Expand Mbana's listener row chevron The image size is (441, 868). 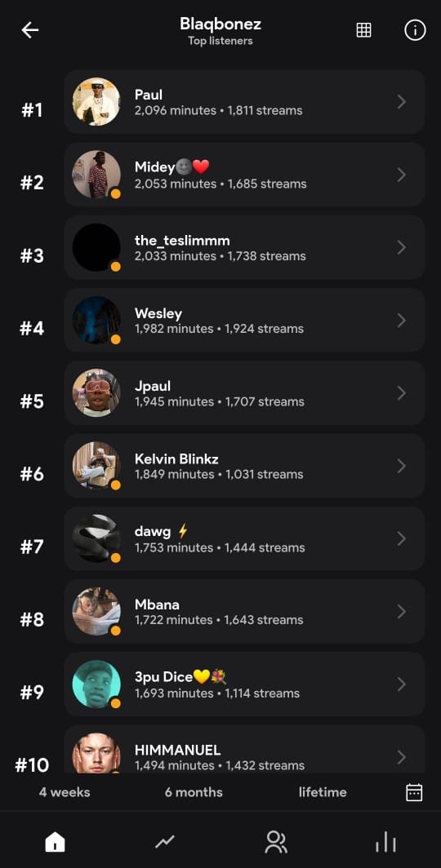pos(402,612)
